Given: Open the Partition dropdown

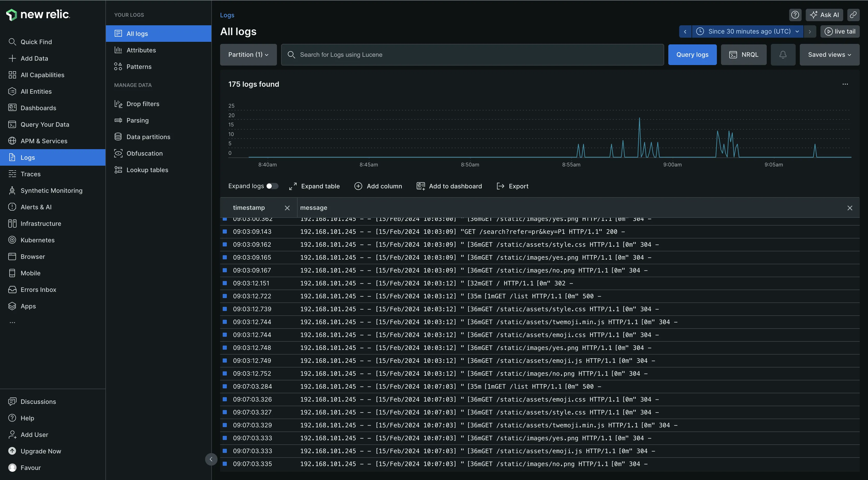Looking at the screenshot, I should [248, 54].
